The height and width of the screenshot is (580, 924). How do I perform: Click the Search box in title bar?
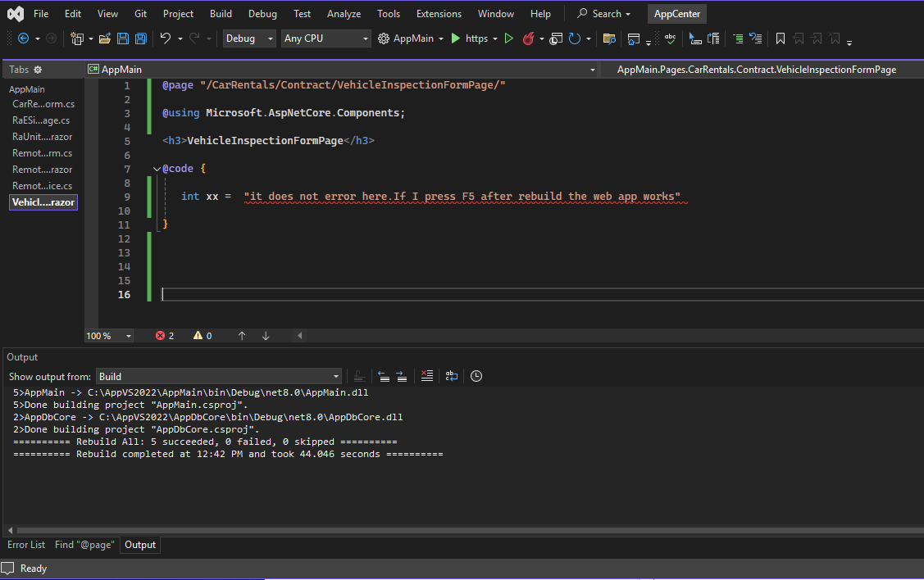604,14
